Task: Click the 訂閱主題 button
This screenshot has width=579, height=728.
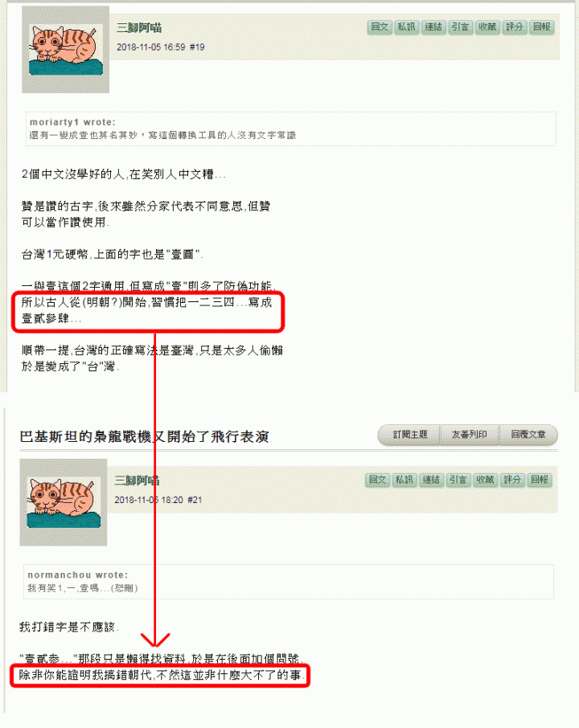Action: tap(410, 435)
